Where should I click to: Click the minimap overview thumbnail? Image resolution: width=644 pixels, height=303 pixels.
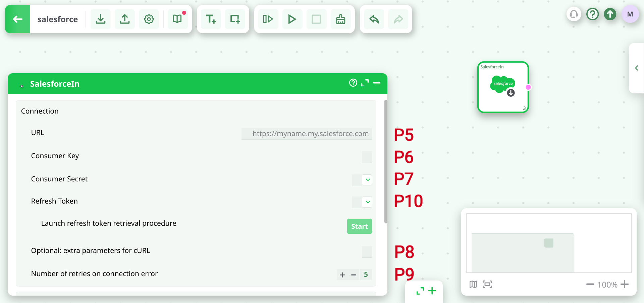(549, 243)
